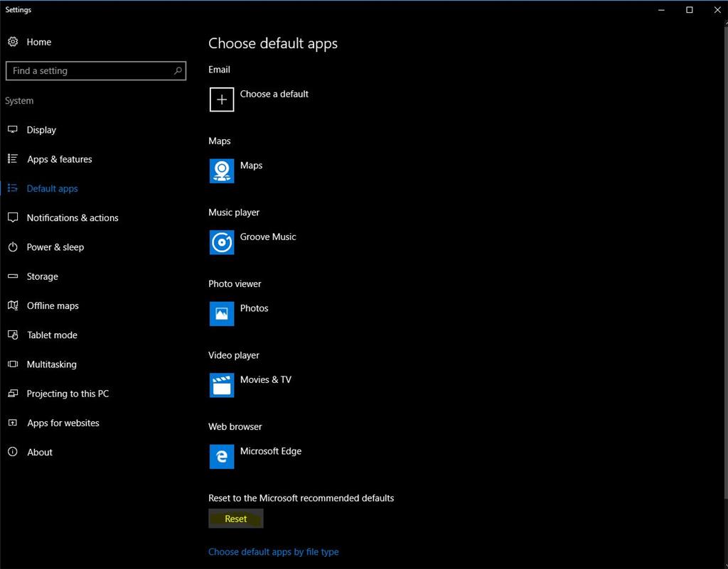728x569 pixels.
Task: Click the Movies & TV app icon
Action: coord(222,385)
